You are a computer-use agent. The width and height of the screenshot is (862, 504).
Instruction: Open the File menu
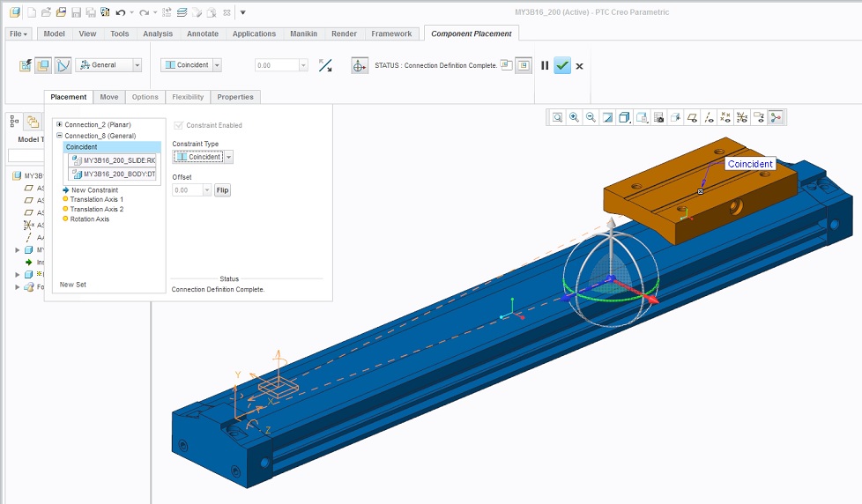(x=19, y=33)
